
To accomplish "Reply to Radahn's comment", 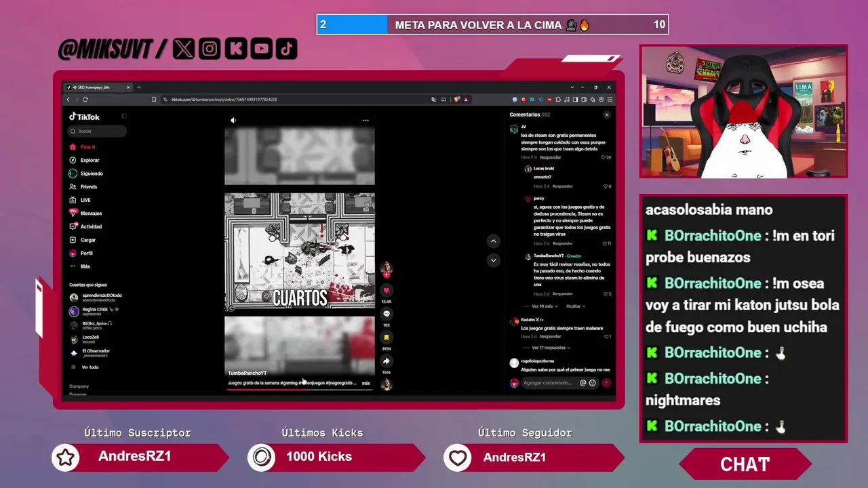I will (x=551, y=337).
